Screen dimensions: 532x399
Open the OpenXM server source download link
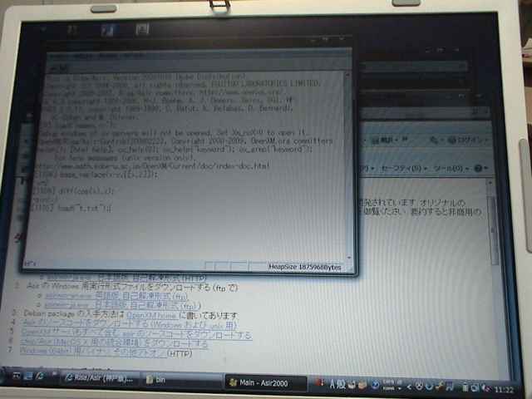pos(136,333)
